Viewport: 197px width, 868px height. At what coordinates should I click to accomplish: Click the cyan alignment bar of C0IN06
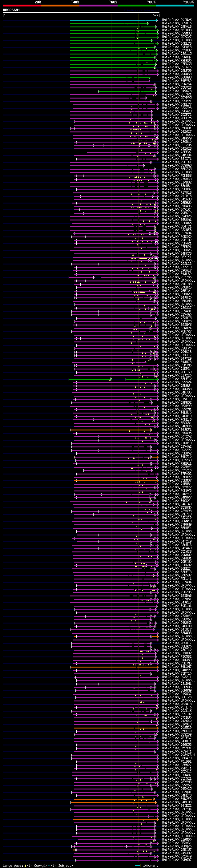(x=114, y=20)
